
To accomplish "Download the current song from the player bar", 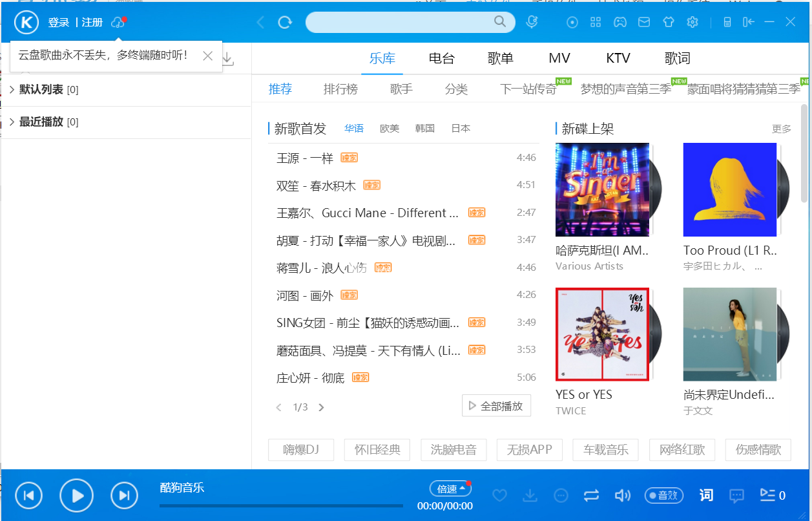I will [x=530, y=496].
